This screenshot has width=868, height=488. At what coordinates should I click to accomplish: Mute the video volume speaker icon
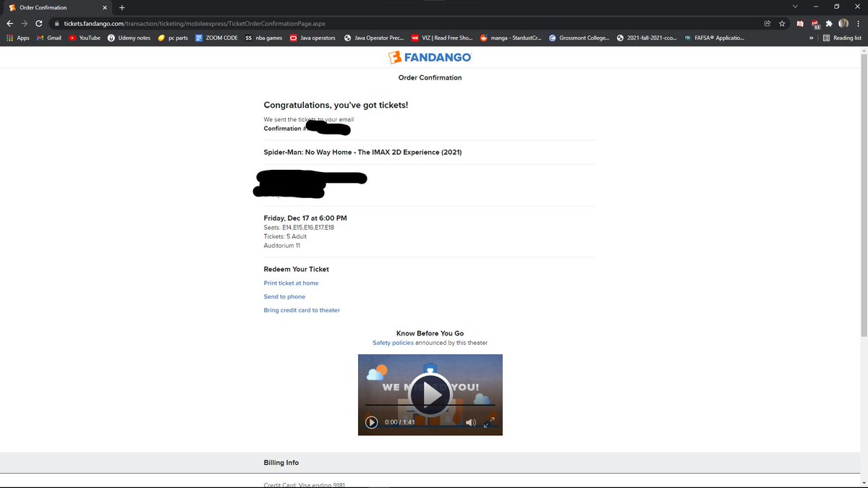coord(471,422)
